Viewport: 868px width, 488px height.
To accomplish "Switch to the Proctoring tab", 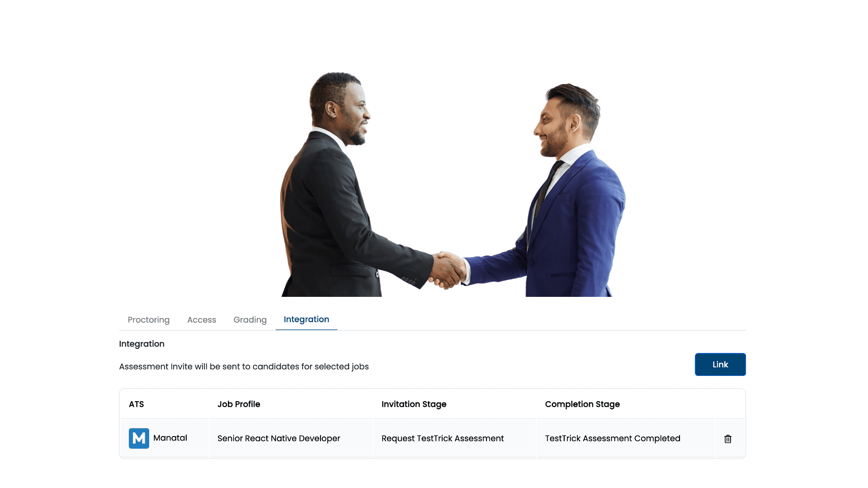I will pos(149,320).
